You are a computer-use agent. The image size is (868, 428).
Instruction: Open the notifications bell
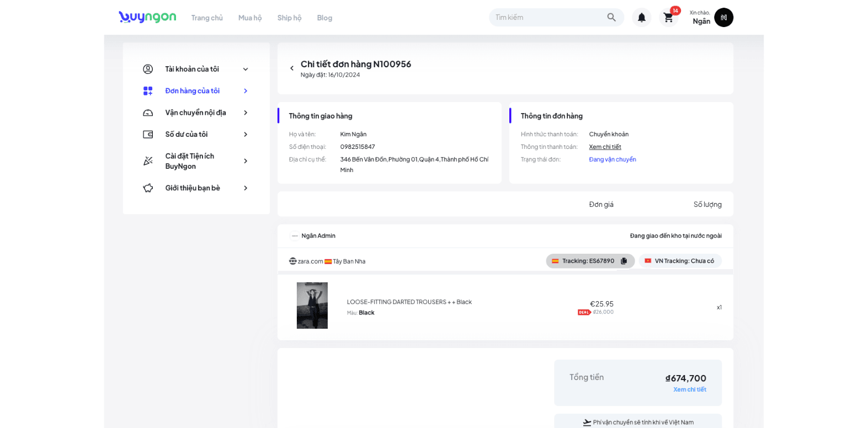(x=641, y=18)
